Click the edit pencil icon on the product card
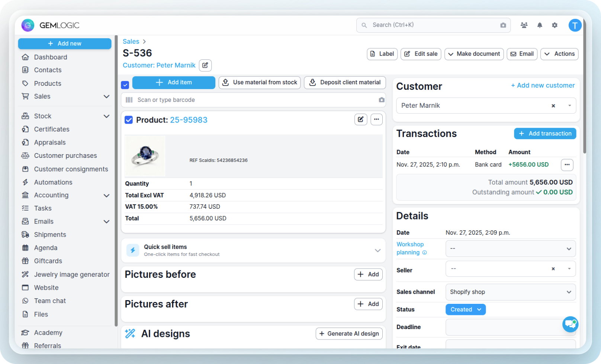 point(360,119)
